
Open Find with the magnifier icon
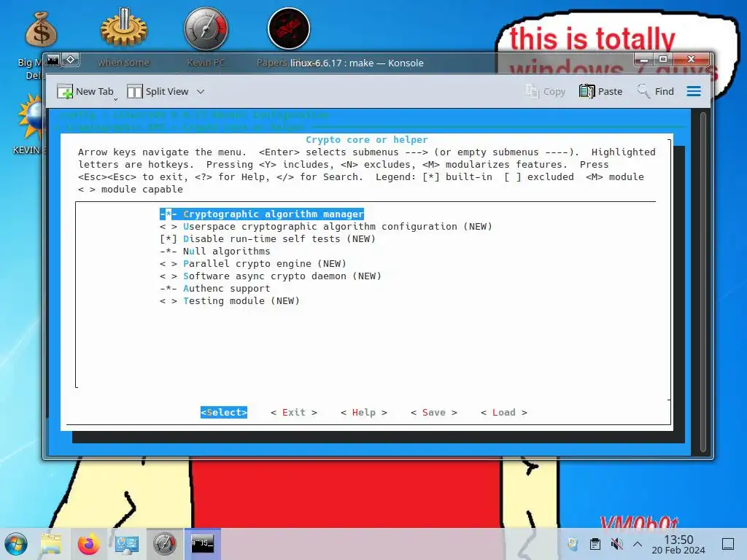coord(643,91)
